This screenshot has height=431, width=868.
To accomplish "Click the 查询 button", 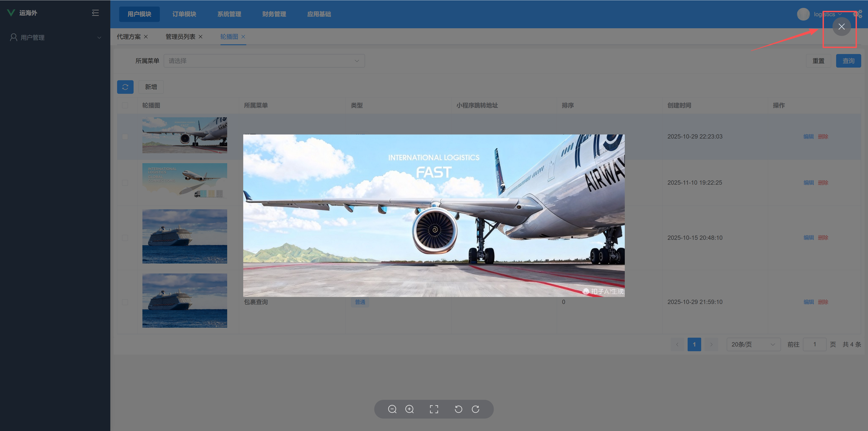I will tap(848, 61).
